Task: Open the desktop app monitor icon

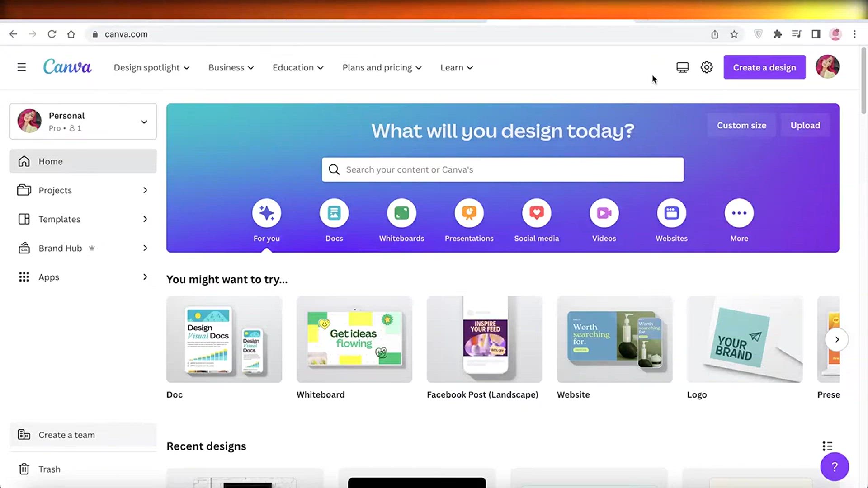Action: 682,67
